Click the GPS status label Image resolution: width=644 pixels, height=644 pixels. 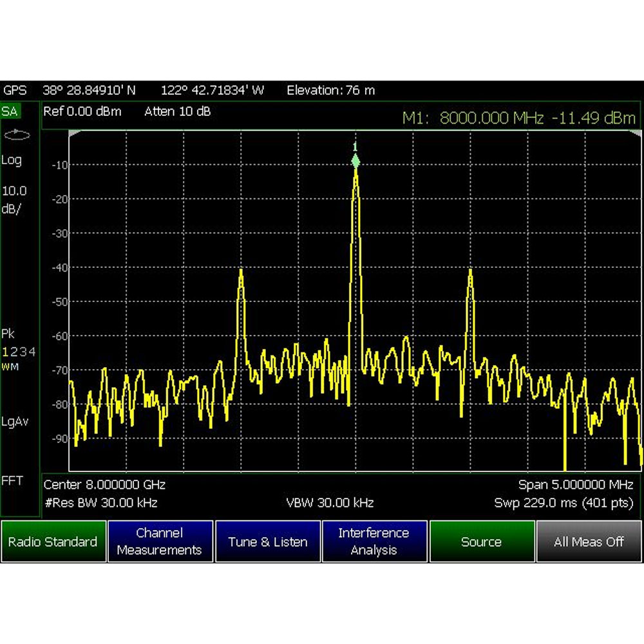pyautogui.click(x=15, y=90)
